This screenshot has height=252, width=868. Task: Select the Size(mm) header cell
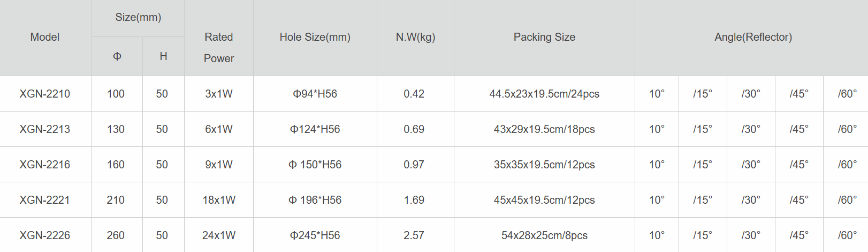[x=138, y=17]
